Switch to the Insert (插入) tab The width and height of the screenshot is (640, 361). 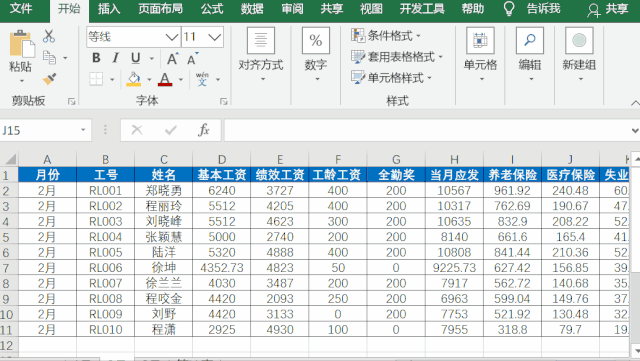109,9
